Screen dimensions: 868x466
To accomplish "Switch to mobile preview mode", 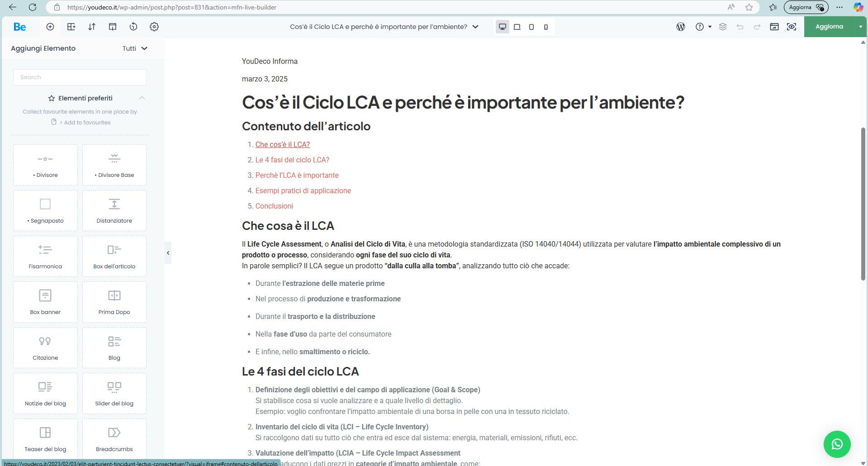I will tap(546, 27).
